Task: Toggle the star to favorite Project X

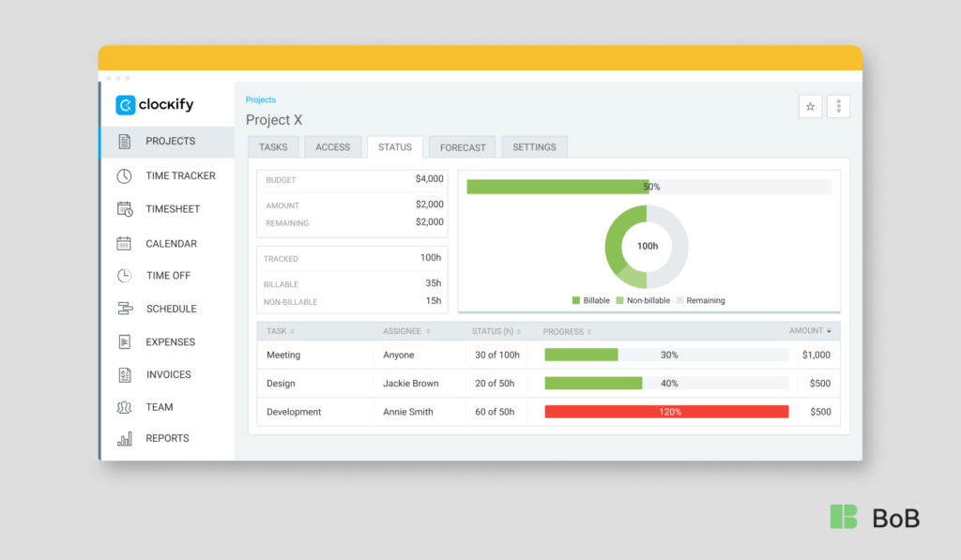Action: coord(809,106)
